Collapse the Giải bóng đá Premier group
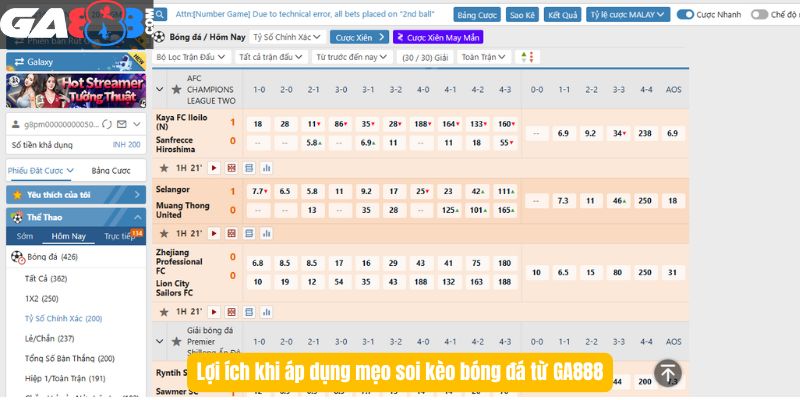The height and width of the screenshot is (400, 800). [x=160, y=341]
